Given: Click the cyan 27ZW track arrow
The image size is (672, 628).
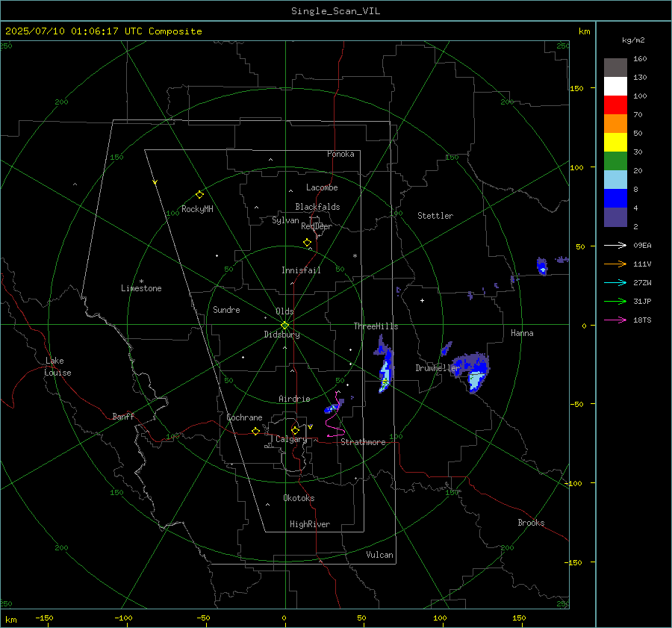Looking at the screenshot, I should pos(615,282).
